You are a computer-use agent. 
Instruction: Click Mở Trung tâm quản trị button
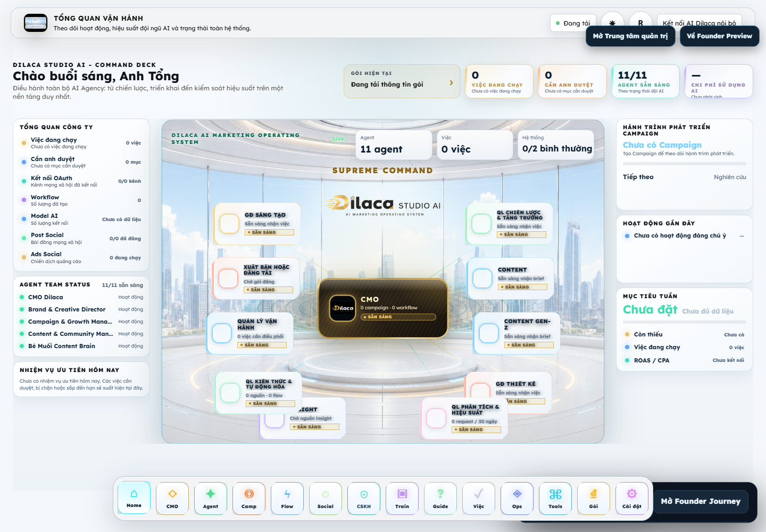tap(630, 36)
